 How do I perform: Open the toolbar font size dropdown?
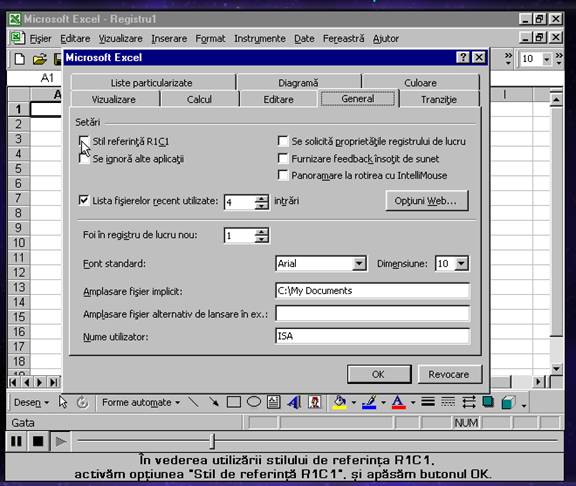547,59
